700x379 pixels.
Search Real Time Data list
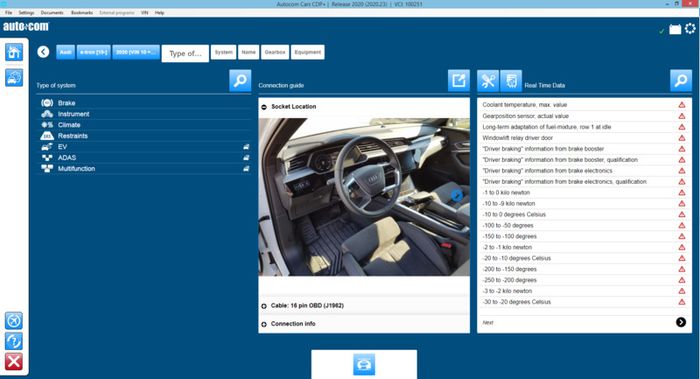681,81
